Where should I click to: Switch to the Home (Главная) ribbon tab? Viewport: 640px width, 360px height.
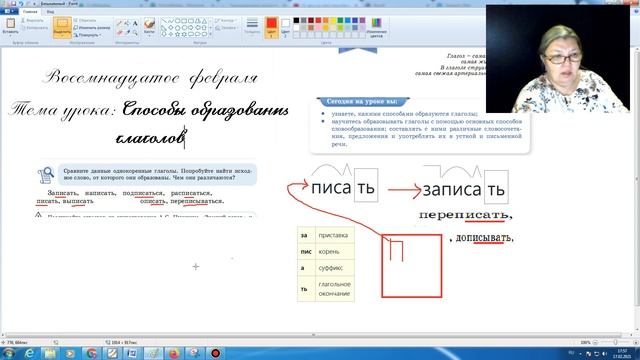click(x=30, y=11)
